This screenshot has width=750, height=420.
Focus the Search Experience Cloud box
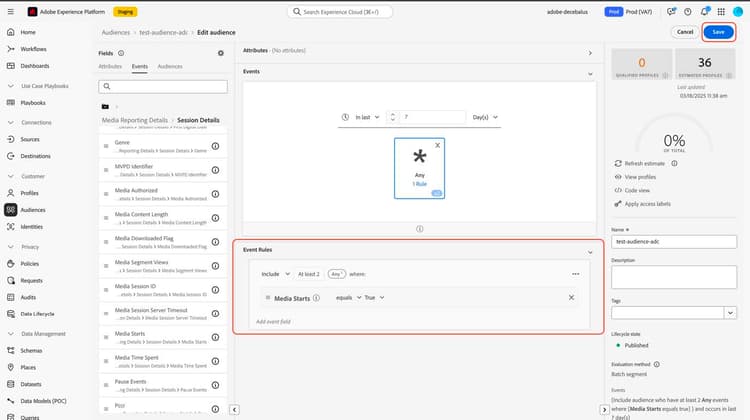[x=340, y=11]
